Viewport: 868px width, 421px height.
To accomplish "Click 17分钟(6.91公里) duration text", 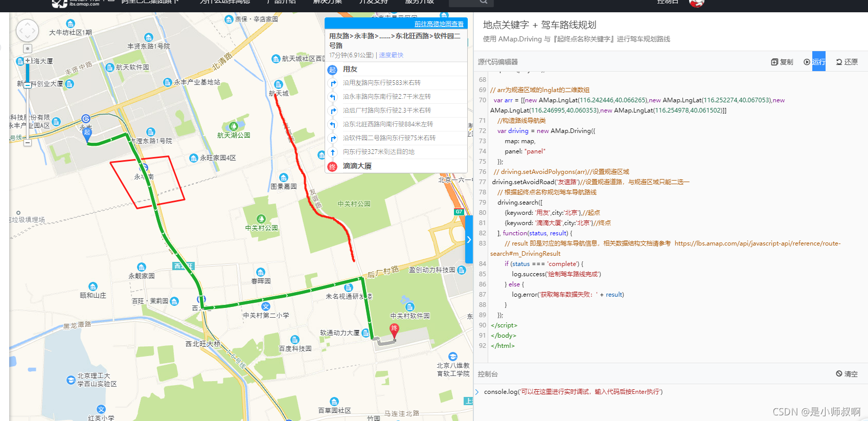I will [x=351, y=55].
